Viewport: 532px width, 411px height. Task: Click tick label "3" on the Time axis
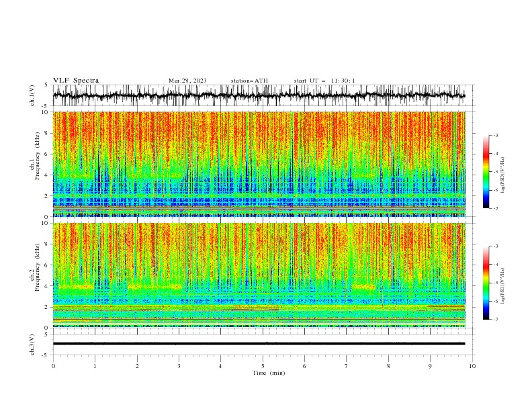coord(179,366)
